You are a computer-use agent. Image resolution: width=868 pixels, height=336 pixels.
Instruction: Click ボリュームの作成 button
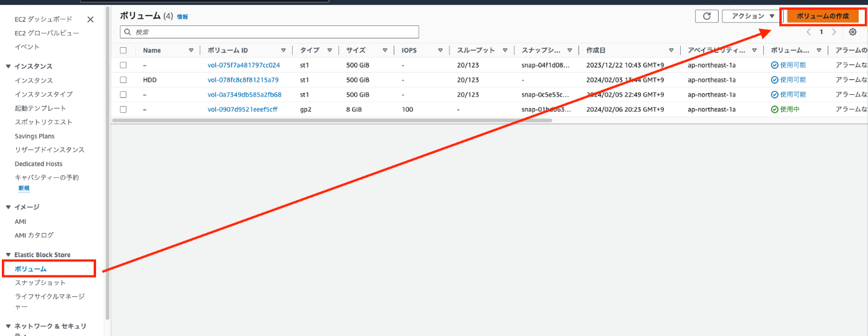(x=823, y=16)
